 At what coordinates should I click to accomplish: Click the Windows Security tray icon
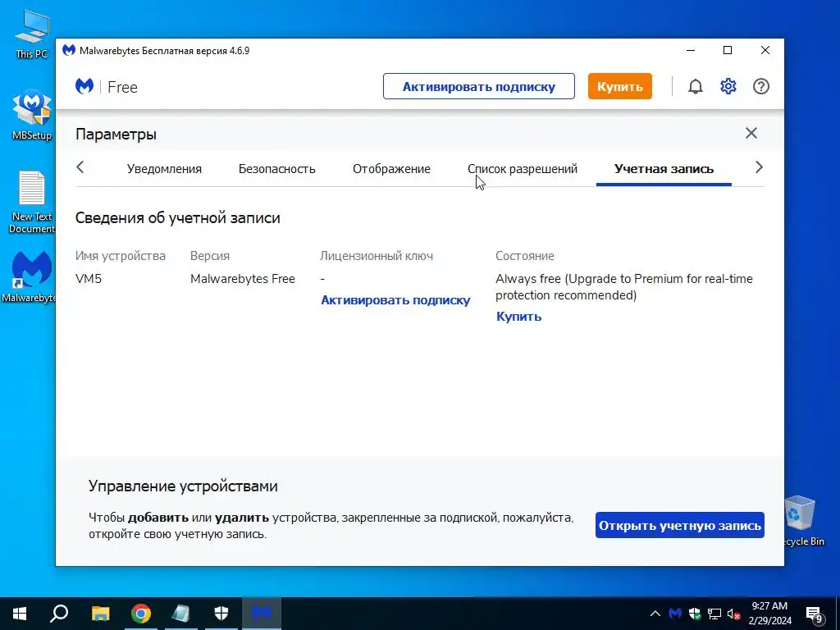click(695, 614)
